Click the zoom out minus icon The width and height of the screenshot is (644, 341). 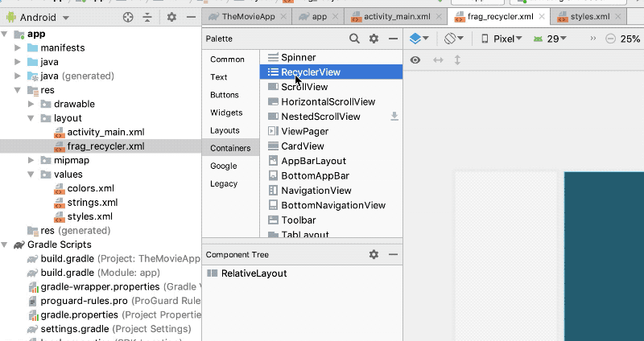pos(610,39)
